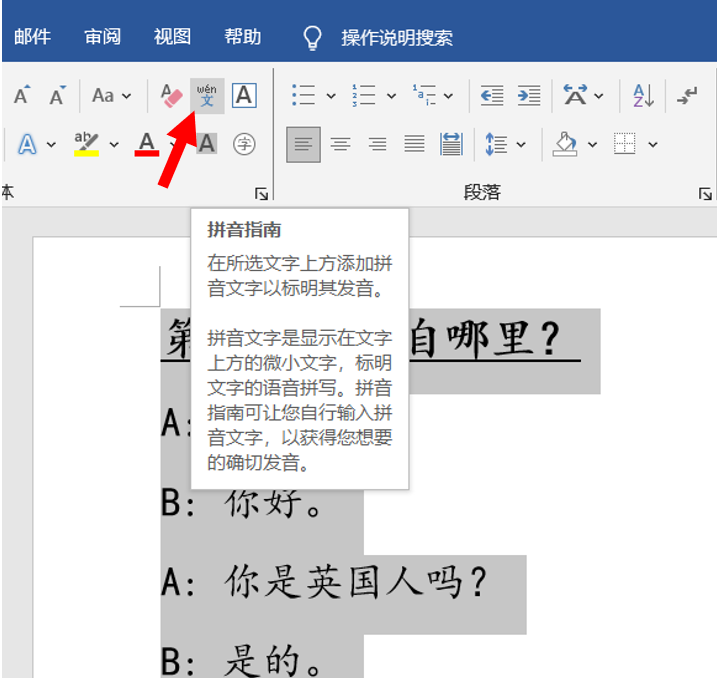Open the highlight color dropdown arrow

coord(114,145)
